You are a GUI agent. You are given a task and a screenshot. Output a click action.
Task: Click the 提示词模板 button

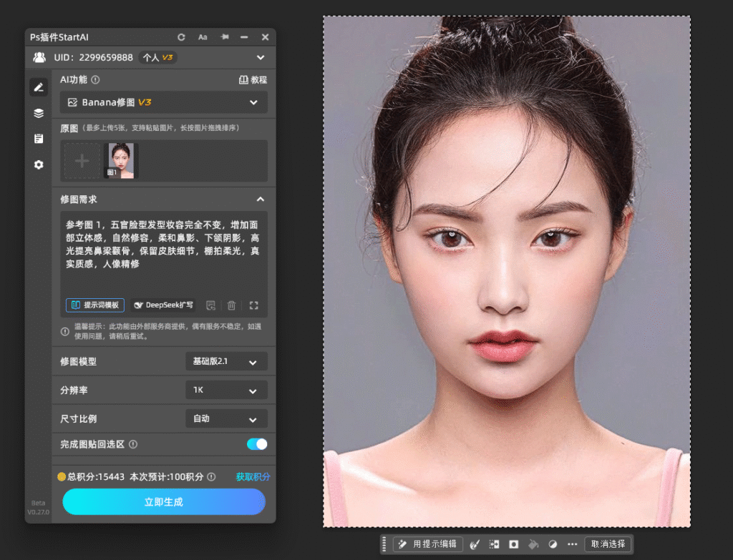coord(95,305)
